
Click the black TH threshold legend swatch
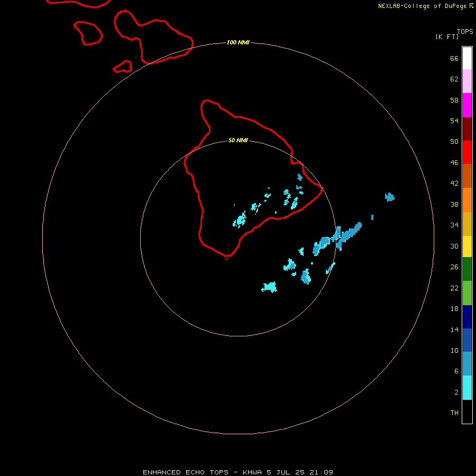click(467, 411)
